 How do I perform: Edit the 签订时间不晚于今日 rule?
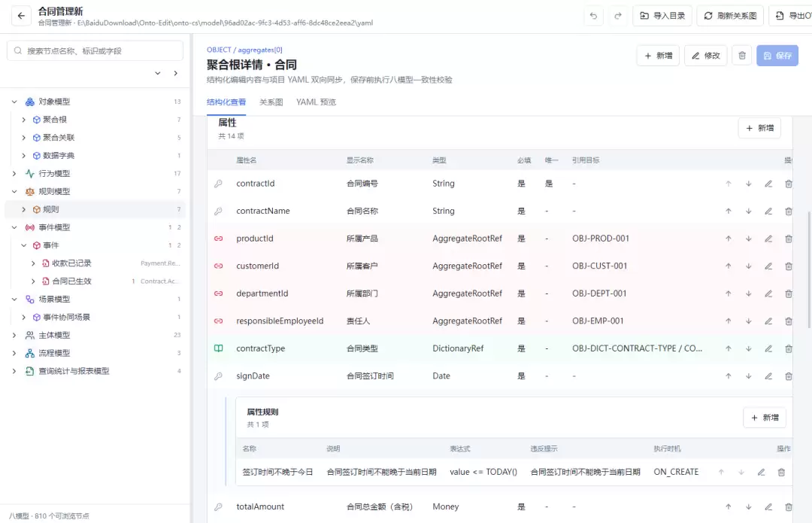point(761,472)
